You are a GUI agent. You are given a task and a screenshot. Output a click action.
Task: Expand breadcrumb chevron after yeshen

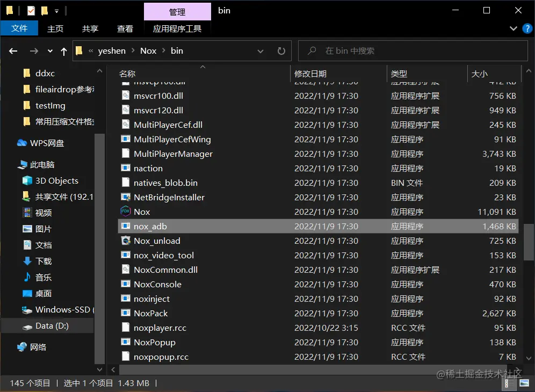click(x=133, y=50)
